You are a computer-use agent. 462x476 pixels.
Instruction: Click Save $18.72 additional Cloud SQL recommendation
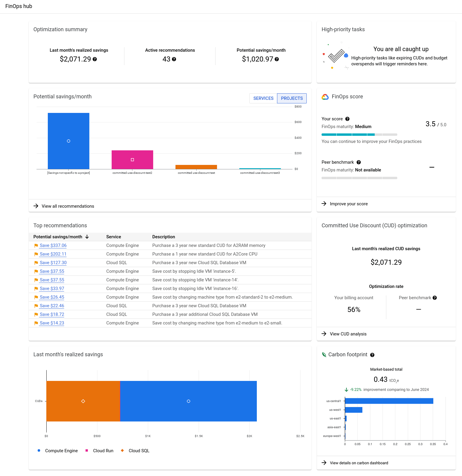click(52, 314)
